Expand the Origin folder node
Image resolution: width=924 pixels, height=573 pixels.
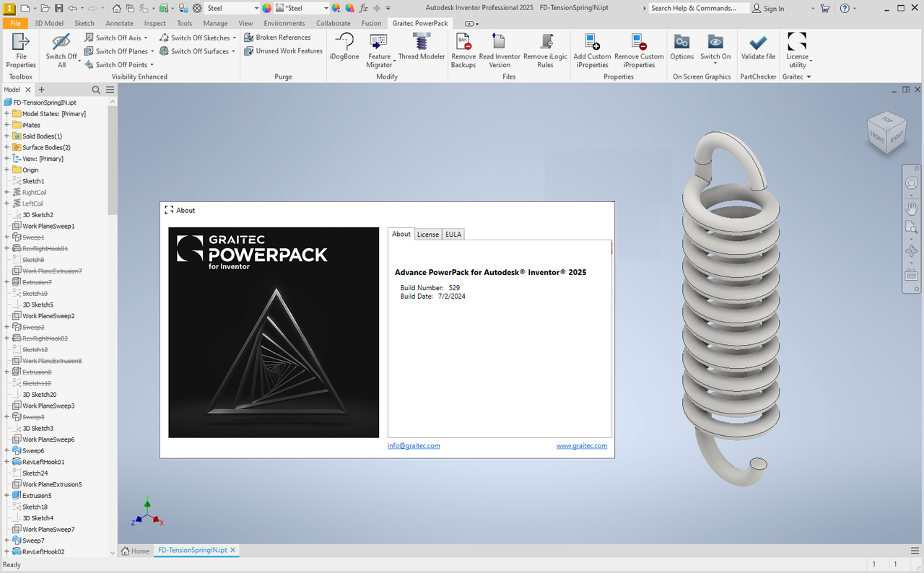click(x=6, y=170)
